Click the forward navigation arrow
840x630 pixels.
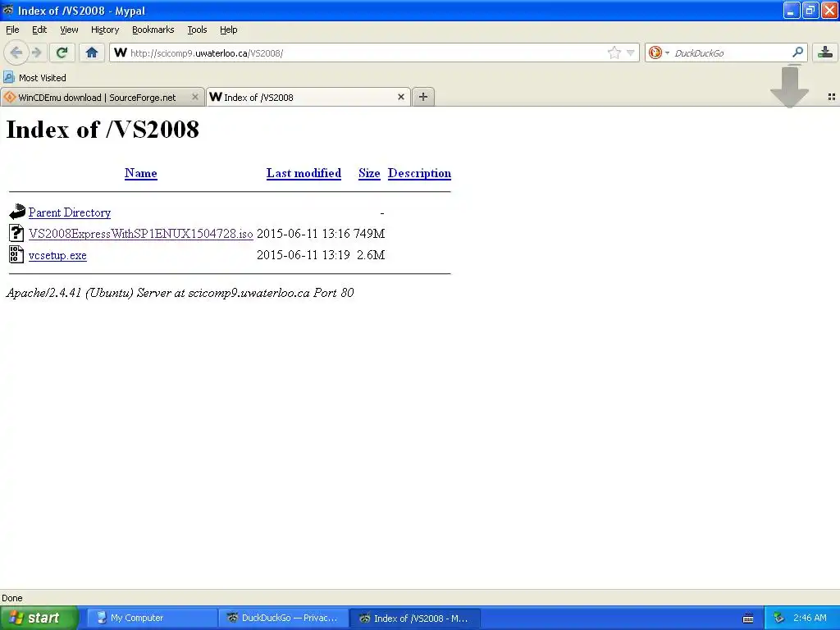tap(36, 52)
